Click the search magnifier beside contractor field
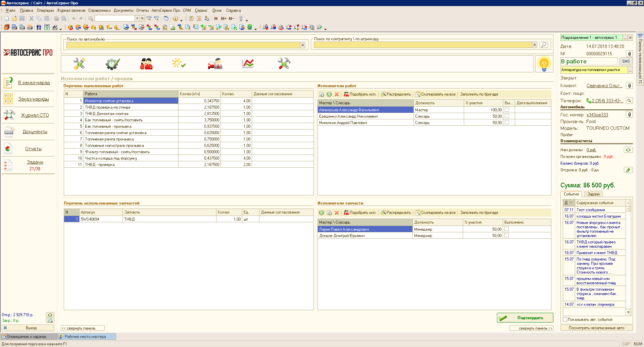Image resolution: width=644 pixels, height=347 pixels. point(544,45)
